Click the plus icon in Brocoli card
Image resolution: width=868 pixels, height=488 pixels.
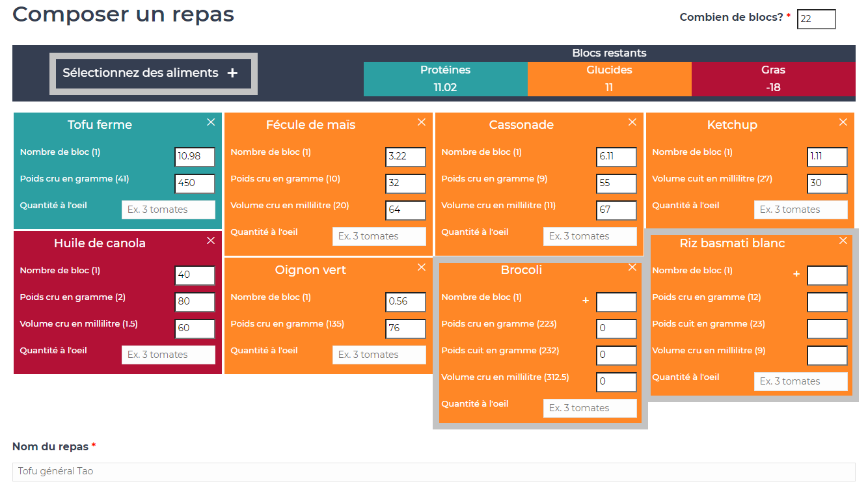(586, 301)
